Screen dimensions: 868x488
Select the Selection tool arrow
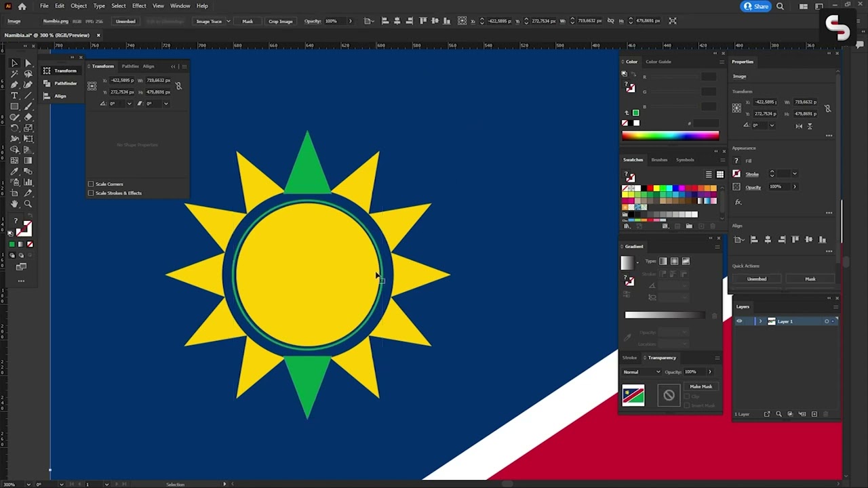pos(14,63)
